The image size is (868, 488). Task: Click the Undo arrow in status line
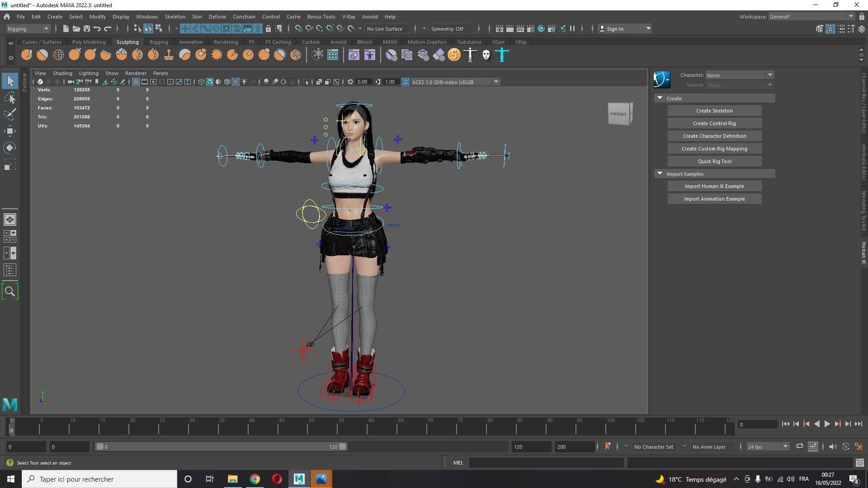pos(97,28)
